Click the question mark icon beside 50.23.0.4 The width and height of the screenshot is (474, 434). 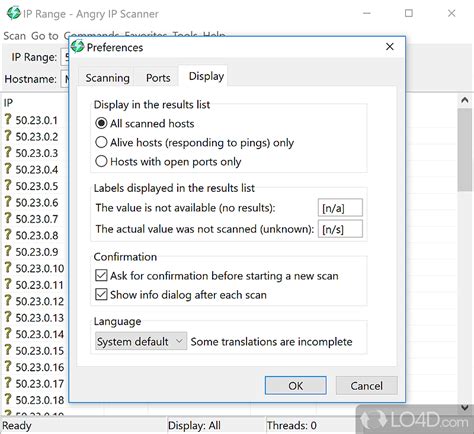pos(8,169)
